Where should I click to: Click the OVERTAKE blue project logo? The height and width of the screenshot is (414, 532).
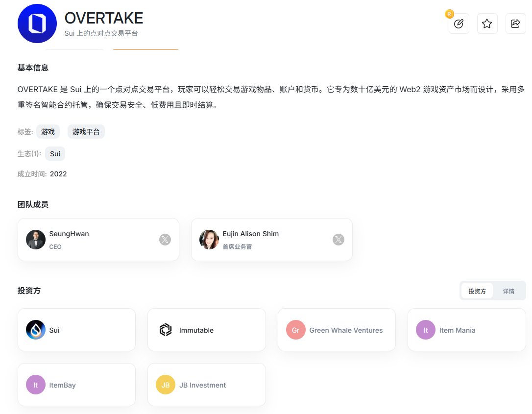tap(37, 24)
